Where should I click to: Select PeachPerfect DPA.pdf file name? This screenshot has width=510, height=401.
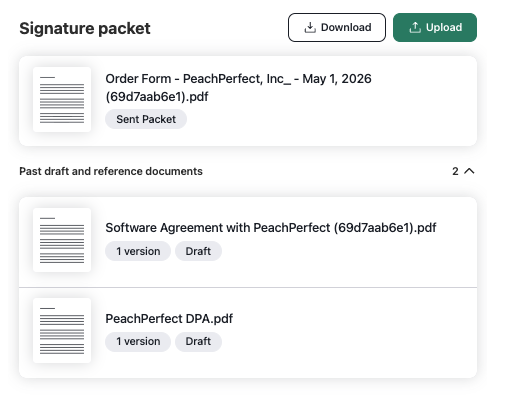(169, 319)
